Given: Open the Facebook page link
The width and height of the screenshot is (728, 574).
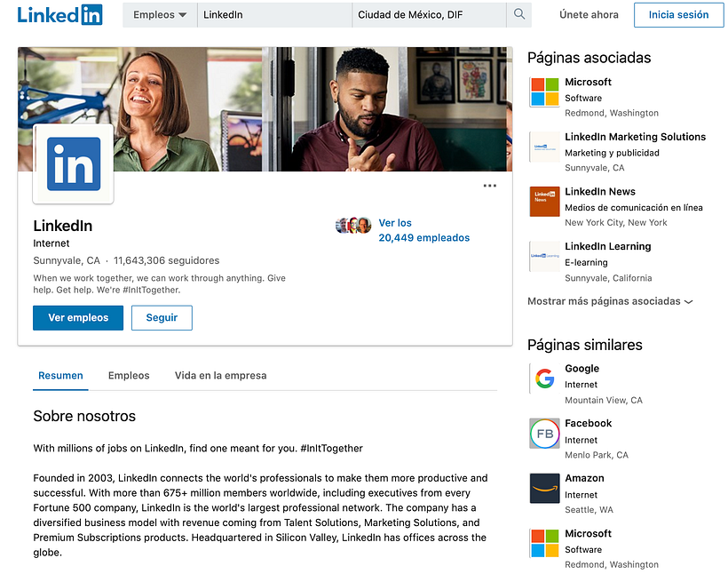Looking at the screenshot, I should 589,424.
